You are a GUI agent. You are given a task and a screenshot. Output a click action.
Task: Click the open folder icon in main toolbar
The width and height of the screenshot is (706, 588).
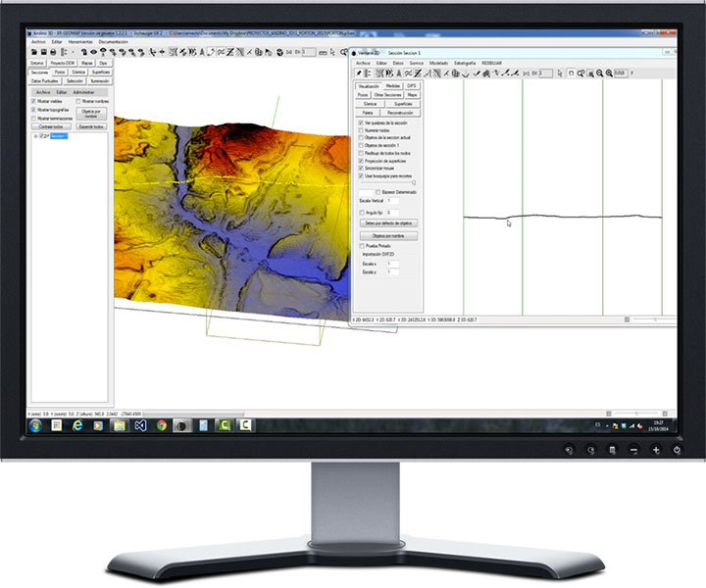click(x=33, y=52)
